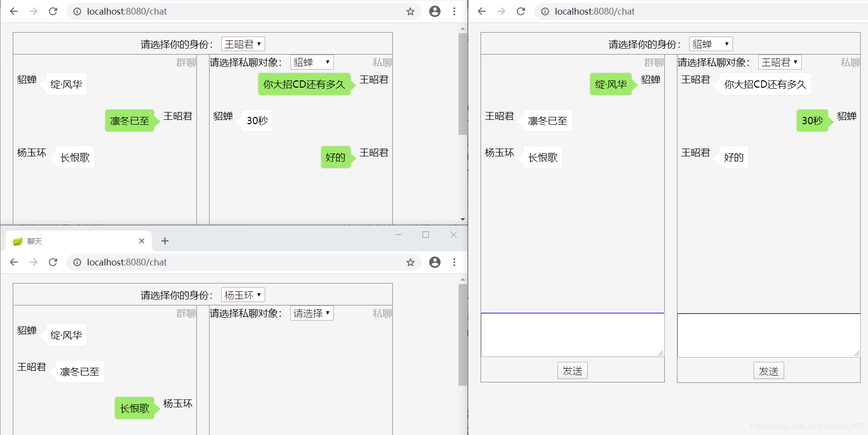Click 群聊 label in right window
Viewport: 868px width, 435px height.
coord(654,62)
